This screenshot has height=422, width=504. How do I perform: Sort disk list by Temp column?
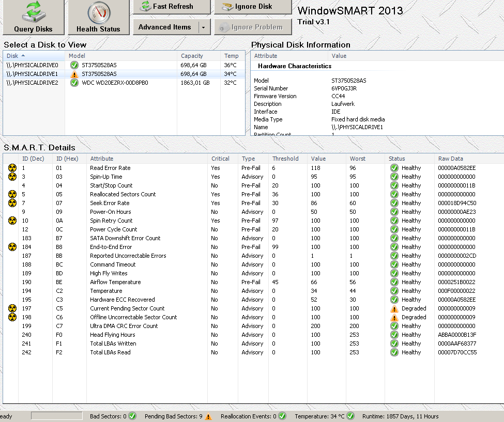click(x=233, y=56)
